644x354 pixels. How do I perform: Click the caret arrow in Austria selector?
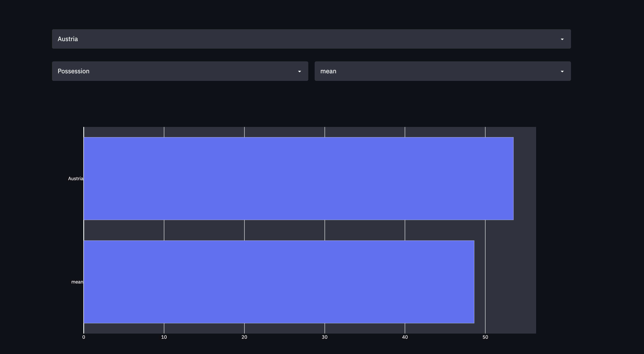(562, 39)
